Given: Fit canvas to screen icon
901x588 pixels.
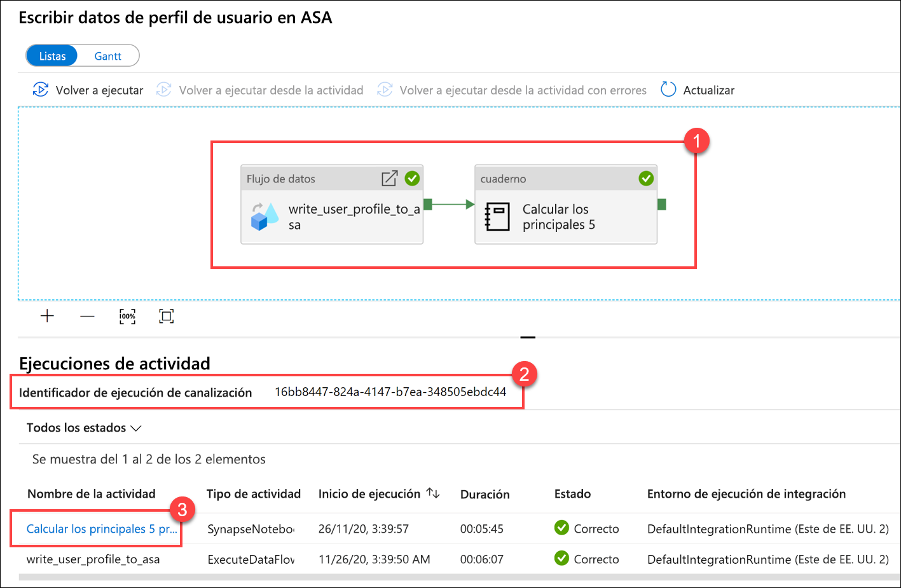Looking at the screenshot, I should [x=166, y=316].
